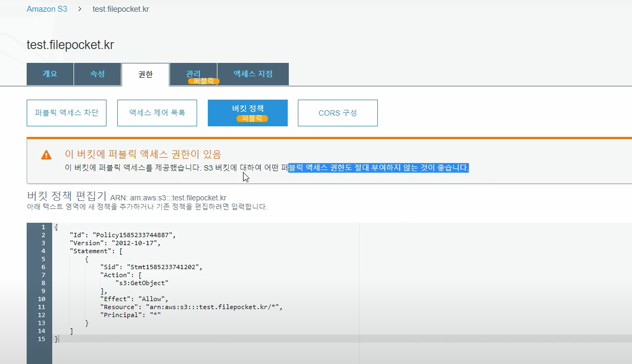Switch to the 속성 tab
The width and height of the screenshot is (632, 364).
click(x=98, y=74)
